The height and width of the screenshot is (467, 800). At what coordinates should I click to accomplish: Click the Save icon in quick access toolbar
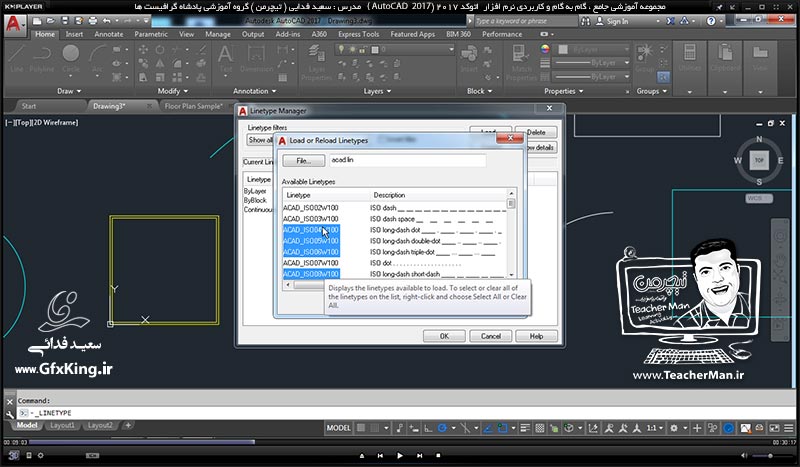pos(65,21)
